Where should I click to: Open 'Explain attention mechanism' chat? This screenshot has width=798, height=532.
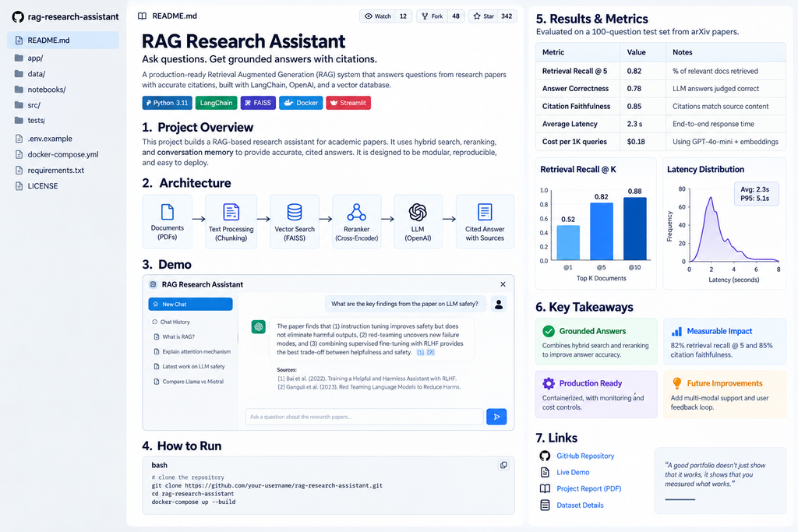[x=192, y=351]
